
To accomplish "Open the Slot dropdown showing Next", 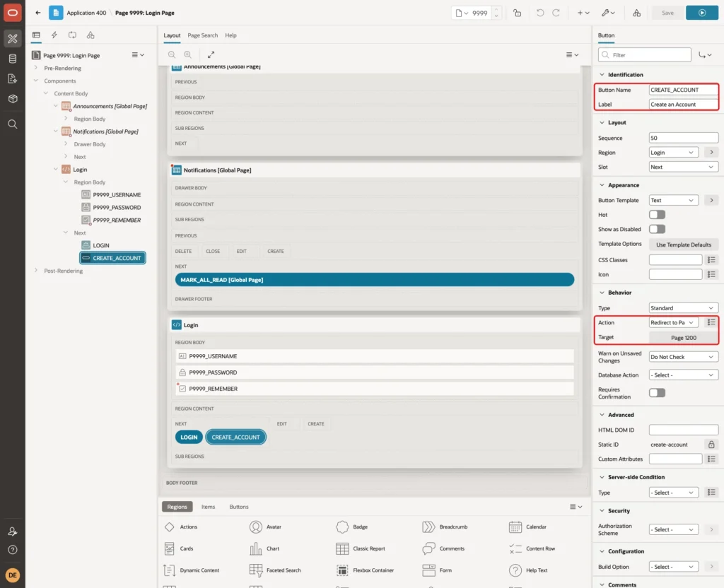I will (684, 167).
